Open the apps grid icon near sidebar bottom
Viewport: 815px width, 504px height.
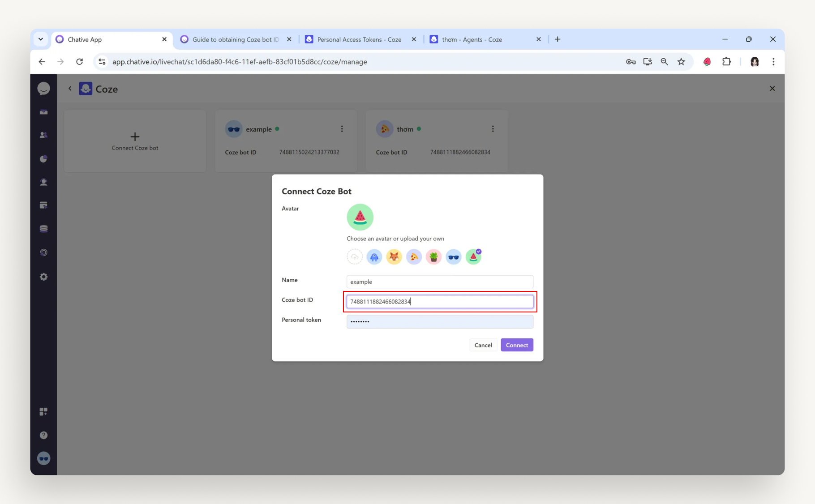tap(43, 411)
